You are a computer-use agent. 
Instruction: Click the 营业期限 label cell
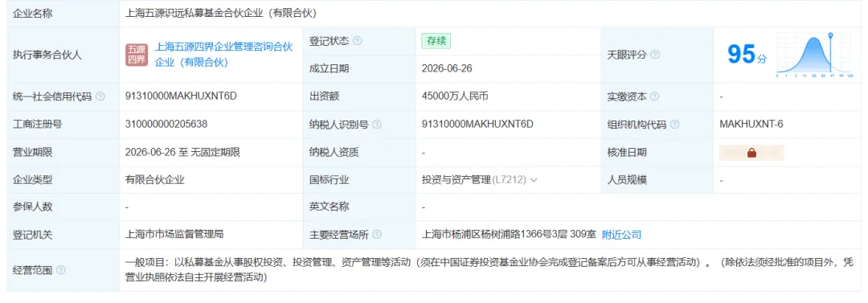coord(63,152)
